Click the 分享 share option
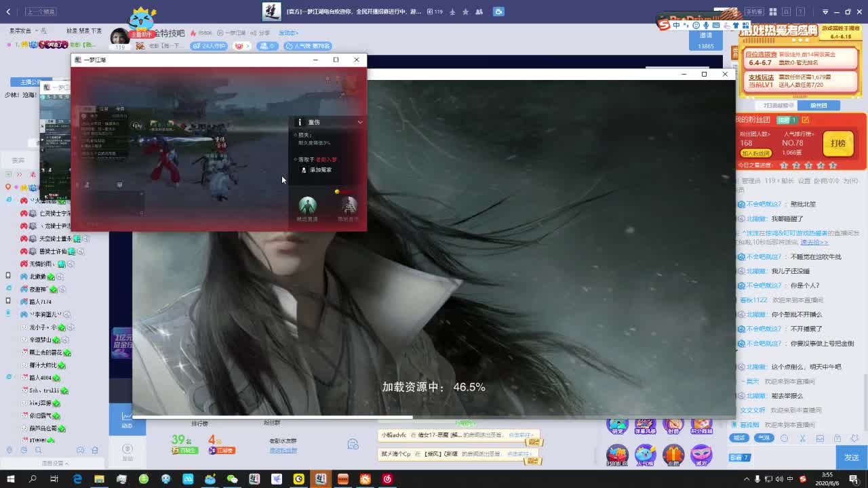 click(x=261, y=33)
